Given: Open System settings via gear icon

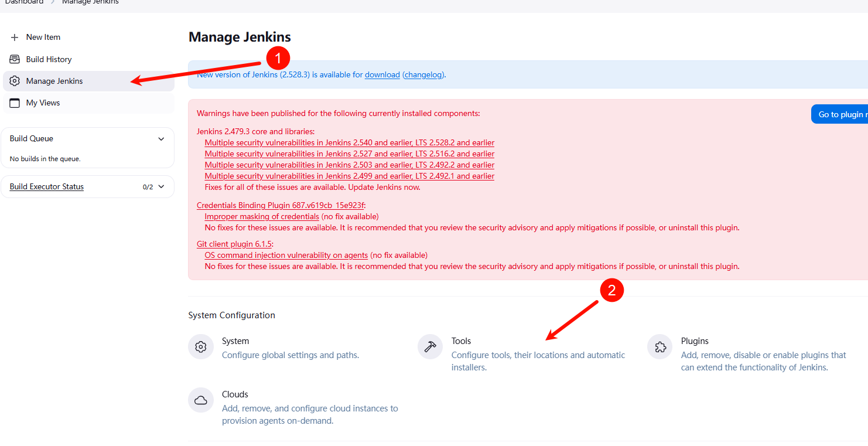Looking at the screenshot, I should [x=200, y=347].
